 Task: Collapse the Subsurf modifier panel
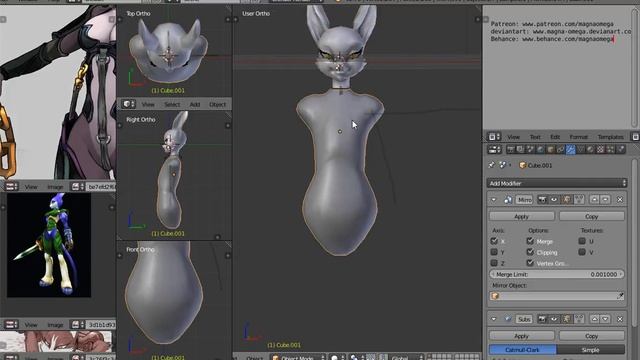[x=493, y=319]
